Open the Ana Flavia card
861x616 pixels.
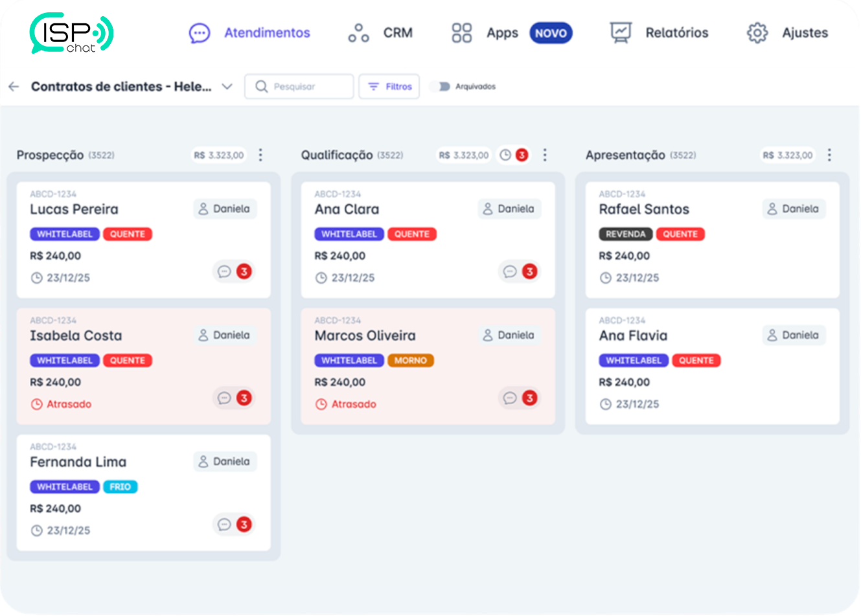point(712,366)
